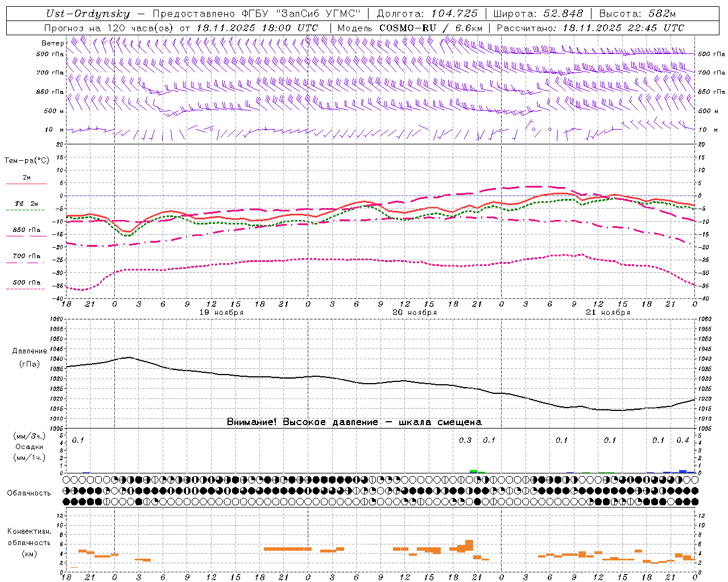Click the computed time Рассчитано: 18.11.2025 22:45 UTC

(590, 28)
